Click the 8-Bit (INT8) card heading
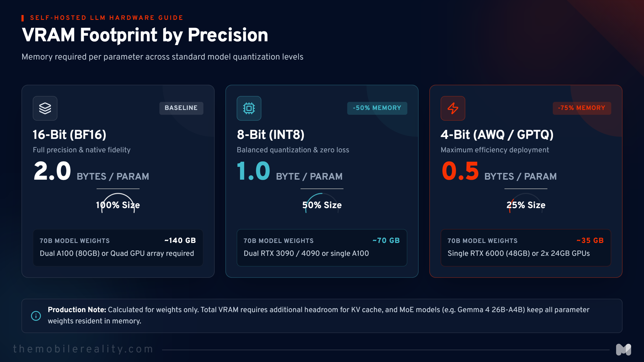The width and height of the screenshot is (644, 362). [270, 135]
